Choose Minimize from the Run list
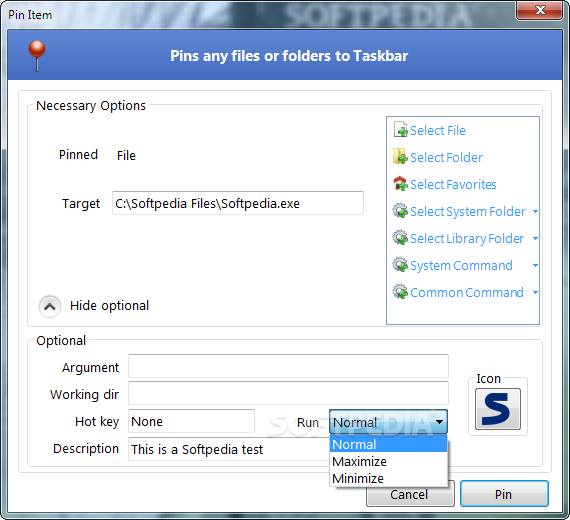This screenshot has width=570, height=520. 388,478
